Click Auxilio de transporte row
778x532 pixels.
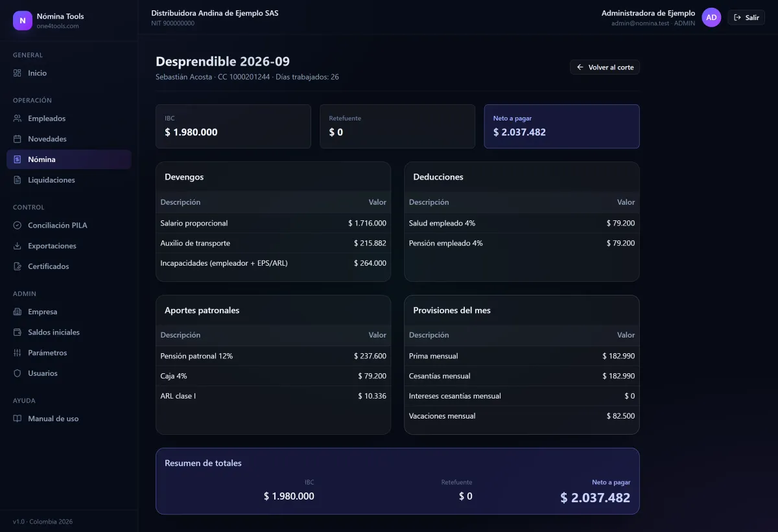coord(273,243)
